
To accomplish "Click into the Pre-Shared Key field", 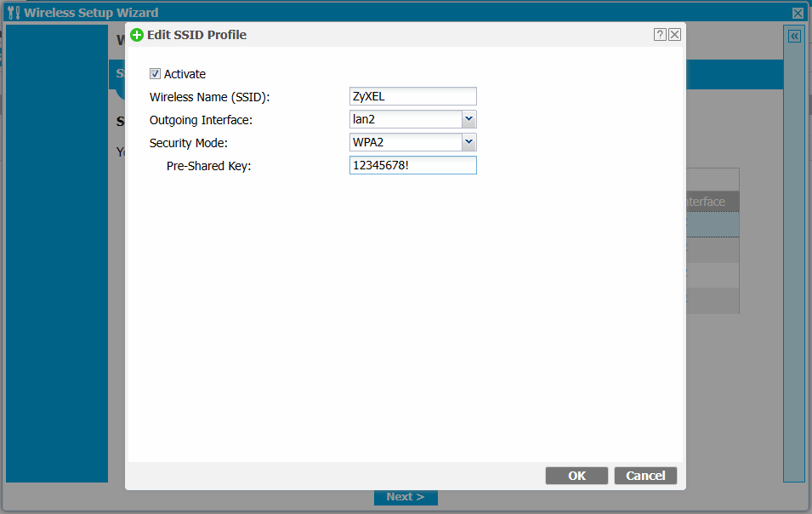I will (x=412, y=165).
